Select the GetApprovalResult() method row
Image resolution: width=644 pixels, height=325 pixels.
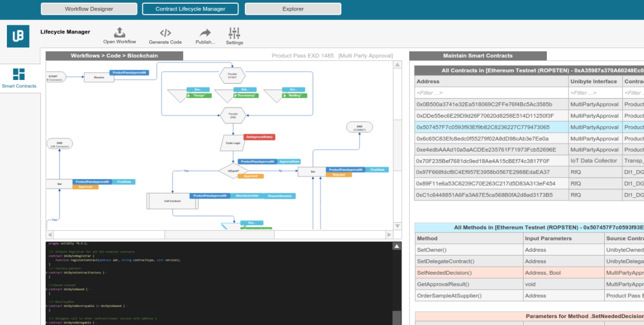coord(529,284)
